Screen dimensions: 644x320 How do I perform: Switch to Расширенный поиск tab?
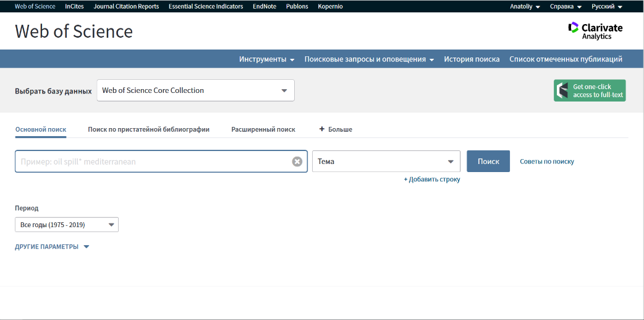[263, 129]
